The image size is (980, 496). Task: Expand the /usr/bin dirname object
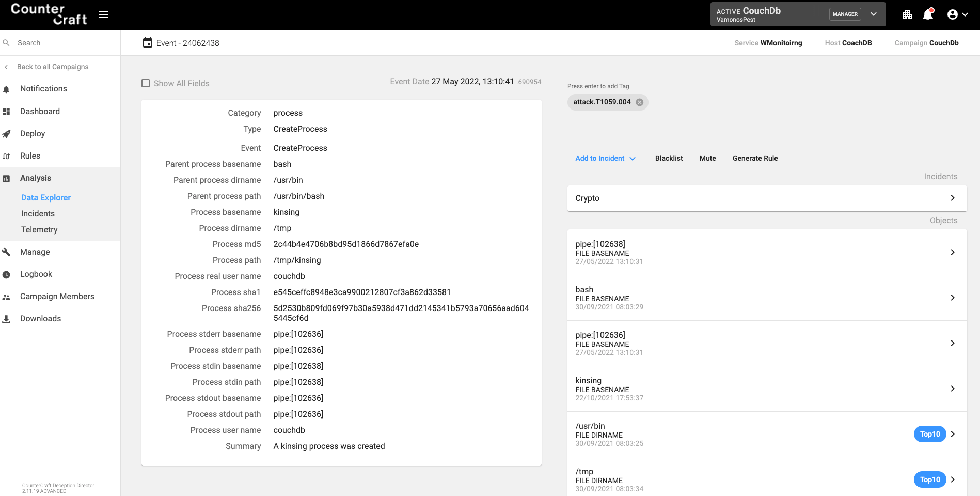point(767,434)
